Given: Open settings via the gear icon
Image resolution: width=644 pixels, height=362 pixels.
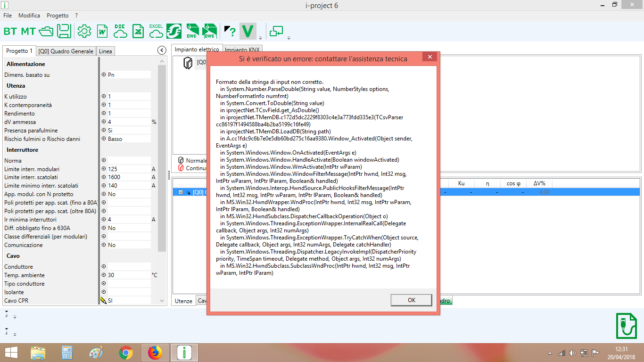Looking at the screenshot, I should (84, 32).
